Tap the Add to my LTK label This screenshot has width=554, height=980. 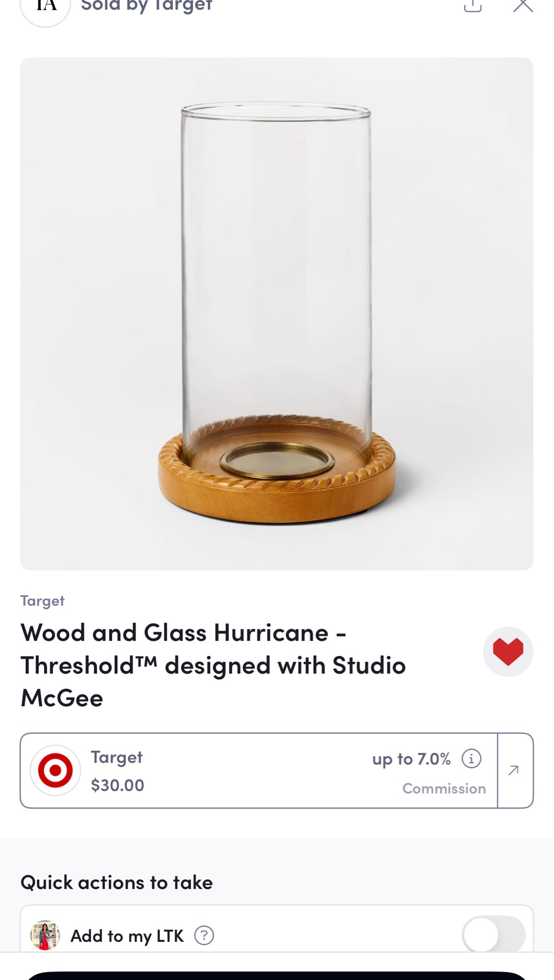[127, 936]
